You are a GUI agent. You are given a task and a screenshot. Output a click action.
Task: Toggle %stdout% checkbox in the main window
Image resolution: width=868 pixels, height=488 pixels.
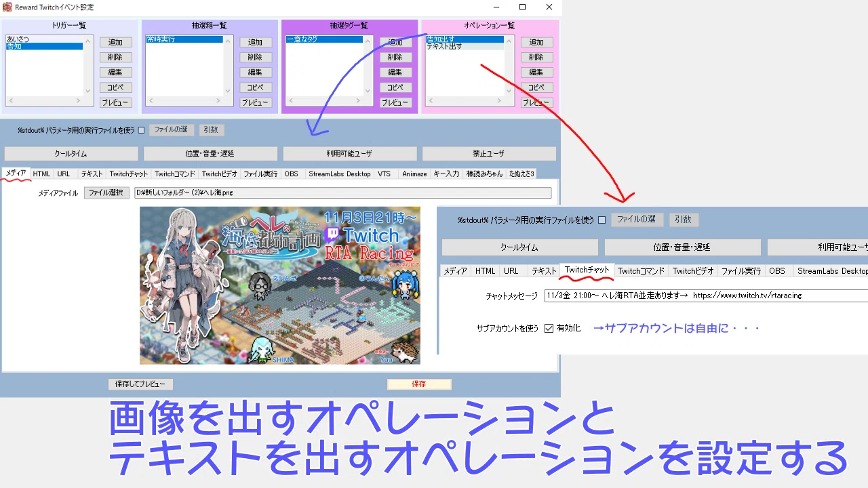click(x=141, y=130)
